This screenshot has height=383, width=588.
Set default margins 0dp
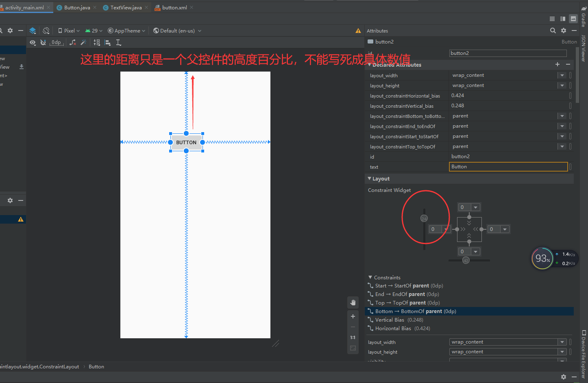57,42
